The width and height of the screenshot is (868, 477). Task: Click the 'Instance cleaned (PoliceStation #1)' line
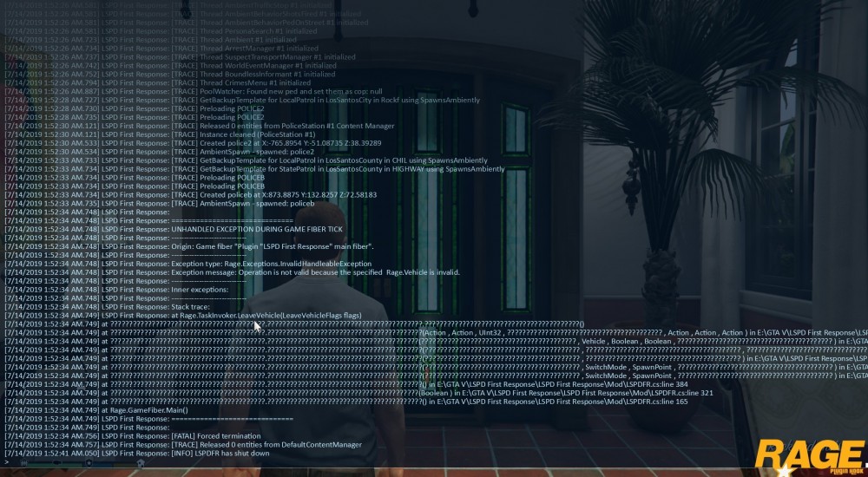(x=160, y=134)
